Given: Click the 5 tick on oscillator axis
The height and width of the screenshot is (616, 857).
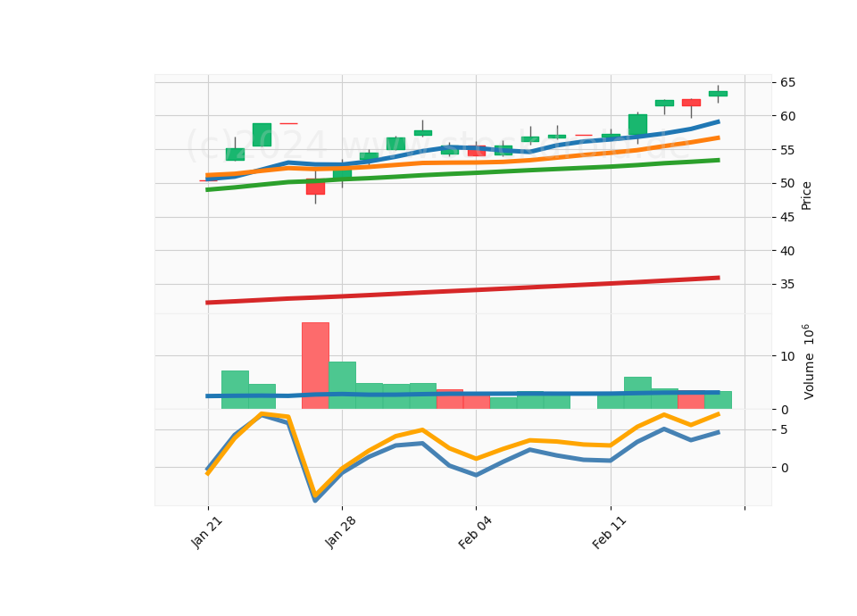Looking at the screenshot, I should tap(784, 430).
